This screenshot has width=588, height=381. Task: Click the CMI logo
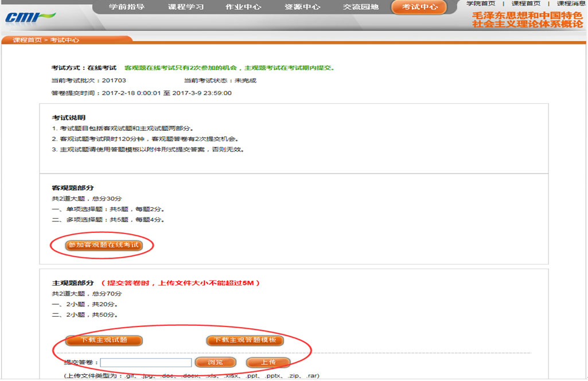(30, 17)
